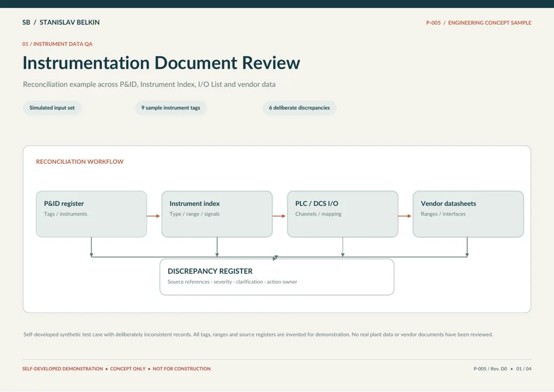The height and width of the screenshot is (392, 554).
Task: Click the 'Type / range / signals' caption
Action: 195,214
